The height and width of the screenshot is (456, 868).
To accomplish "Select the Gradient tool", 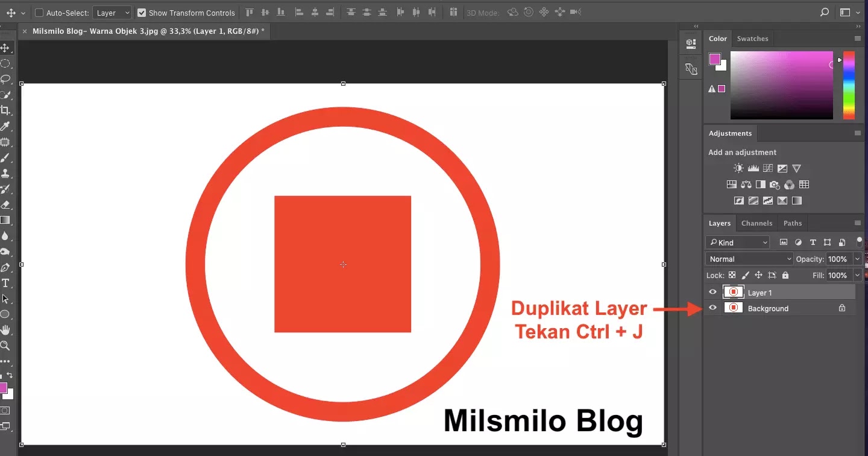I will click(x=5, y=220).
